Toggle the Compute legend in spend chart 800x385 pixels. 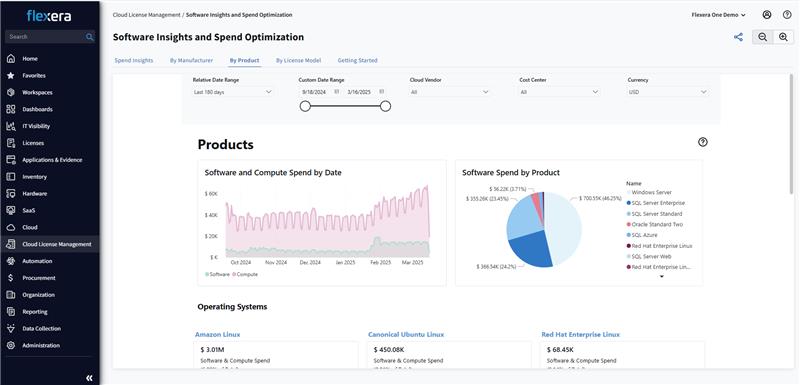pos(245,274)
